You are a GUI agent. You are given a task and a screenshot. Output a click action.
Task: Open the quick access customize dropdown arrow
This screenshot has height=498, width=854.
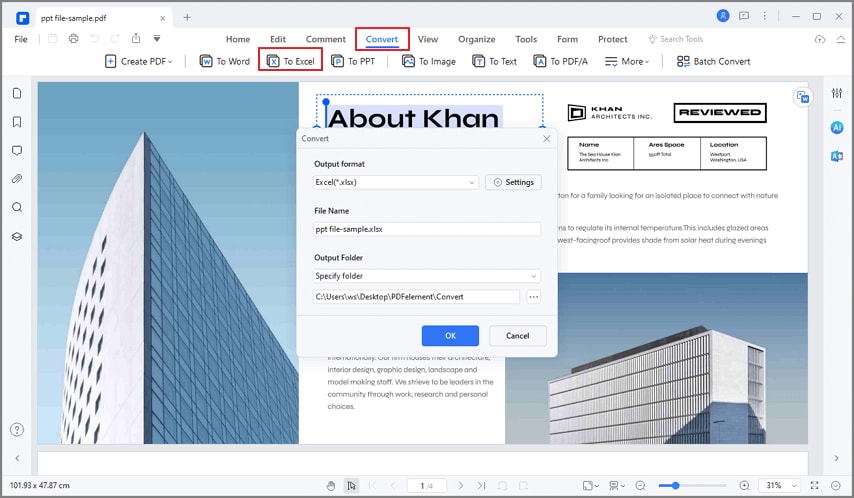pos(157,39)
